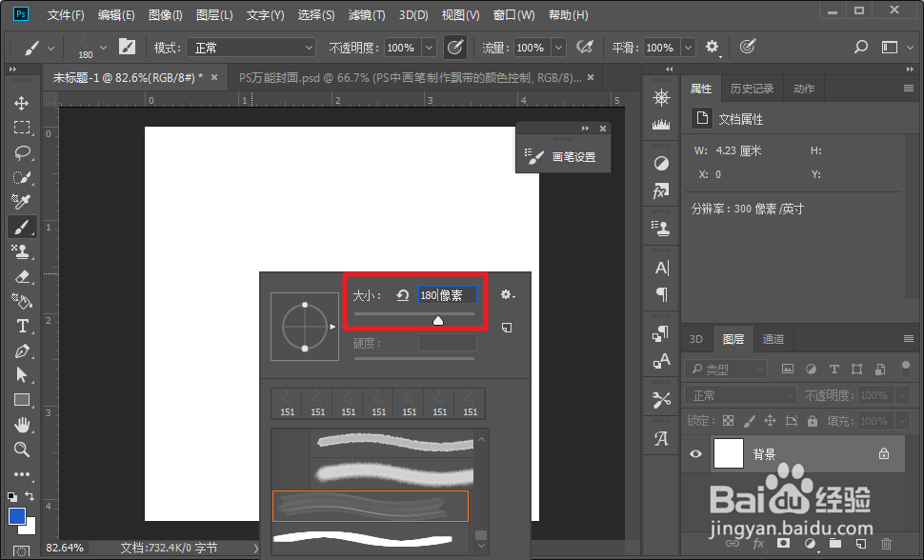The width and height of the screenshot is (924, 560).
Task: Open the brush preset picker arrow
Action: [104, 48]
